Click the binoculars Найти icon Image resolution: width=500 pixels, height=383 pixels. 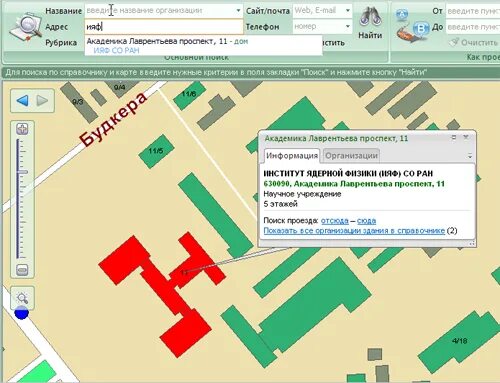pos(370,17)
